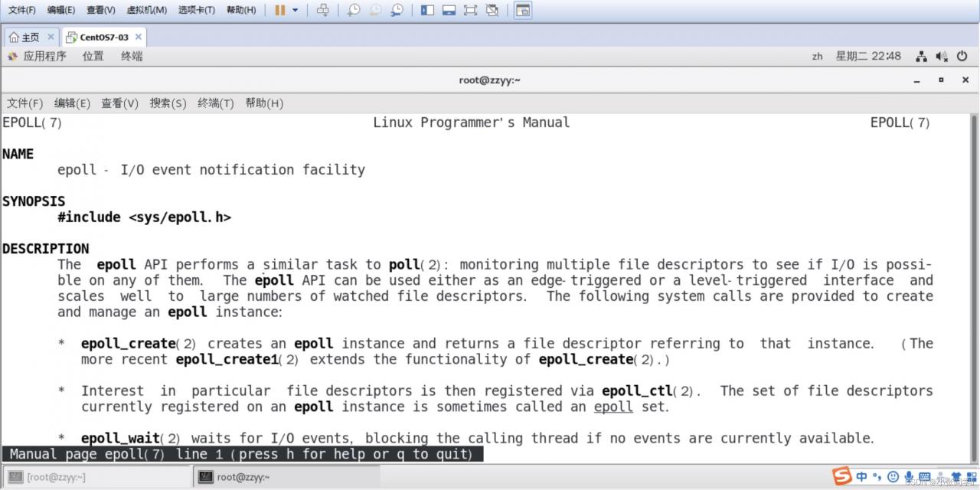Toggle the punctuation mode icon
Screen dimensions: 980x490
pyautogui.click(x=877, y=477)
